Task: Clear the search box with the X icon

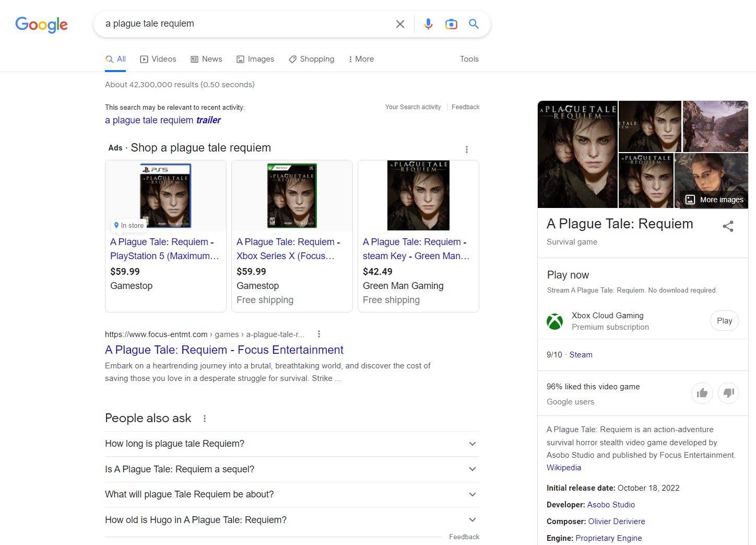Action: coord(400,24)
